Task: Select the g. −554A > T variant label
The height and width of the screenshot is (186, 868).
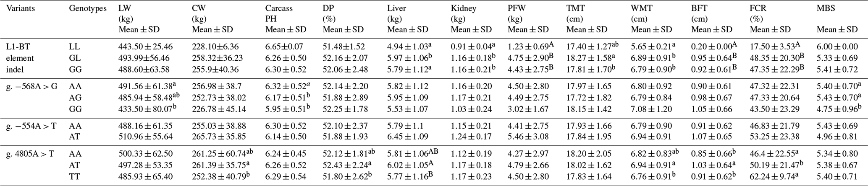Action: pyautogui.click(x=31, y=126)
